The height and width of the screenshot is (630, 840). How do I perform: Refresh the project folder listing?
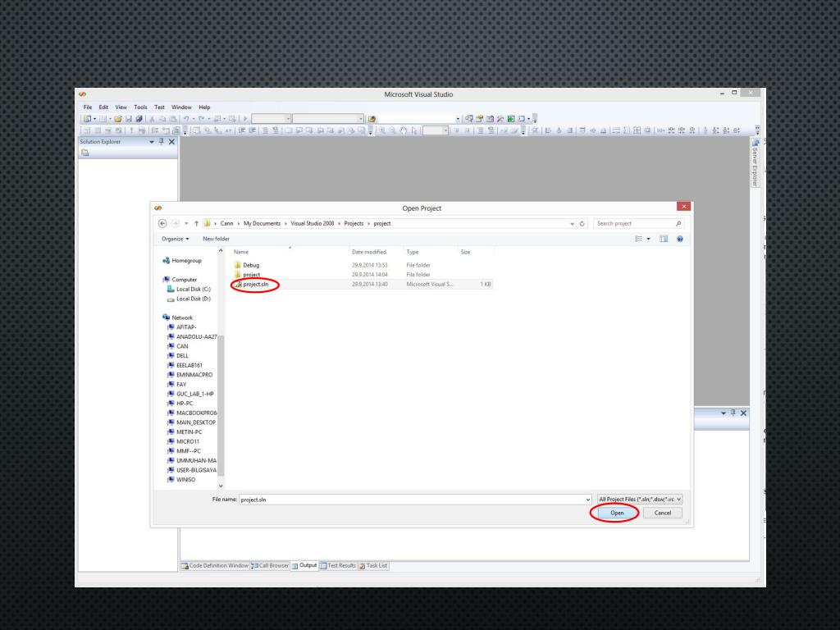[582, 223]
